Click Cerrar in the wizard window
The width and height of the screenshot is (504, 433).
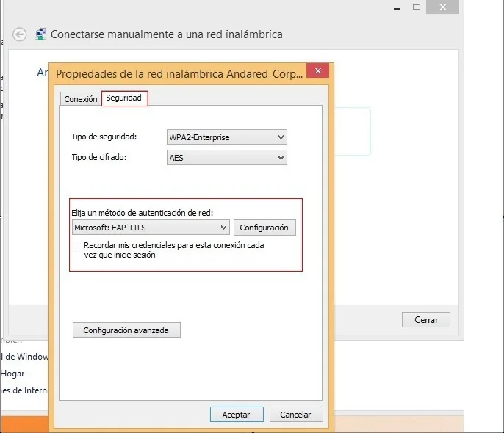pyautogui.click(x=426, y=320)
